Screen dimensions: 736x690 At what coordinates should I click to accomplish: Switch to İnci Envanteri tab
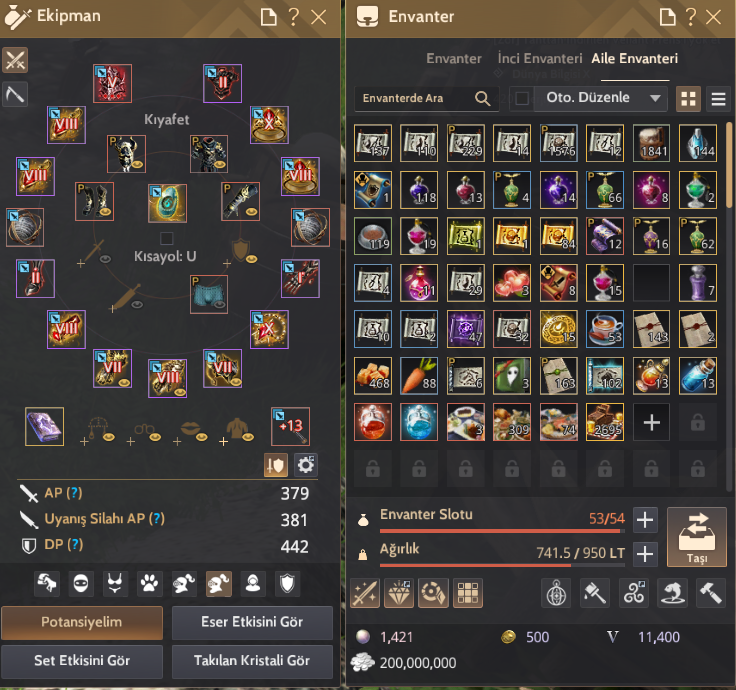(540, 59)
